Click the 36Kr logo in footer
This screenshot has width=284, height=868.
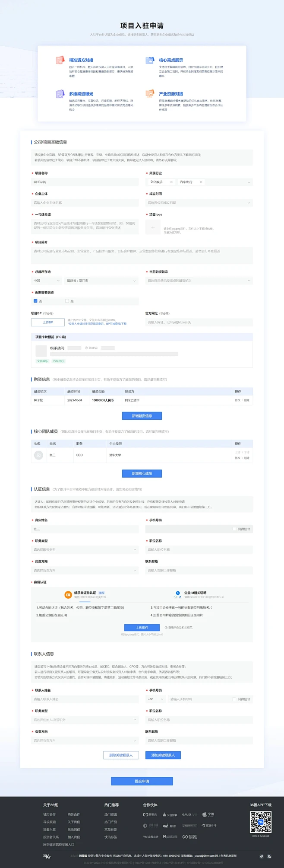47,856
